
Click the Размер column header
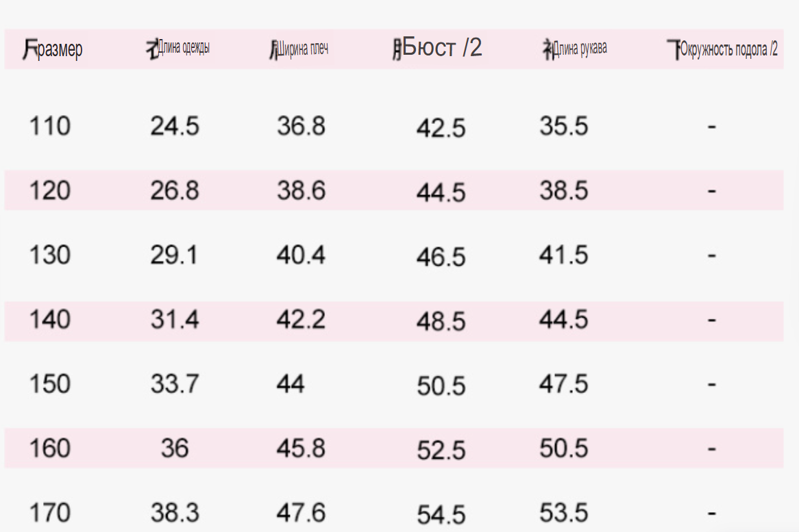click(x=53, y=49)
